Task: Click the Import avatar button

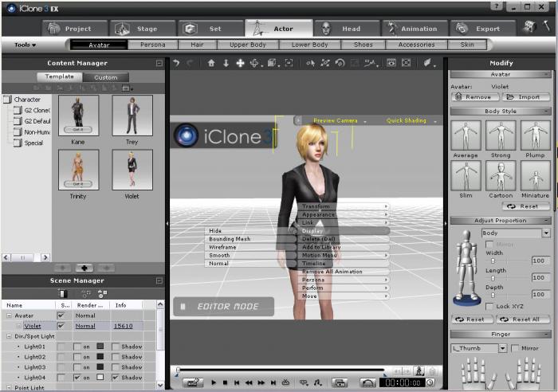Action: coord(525,96)
